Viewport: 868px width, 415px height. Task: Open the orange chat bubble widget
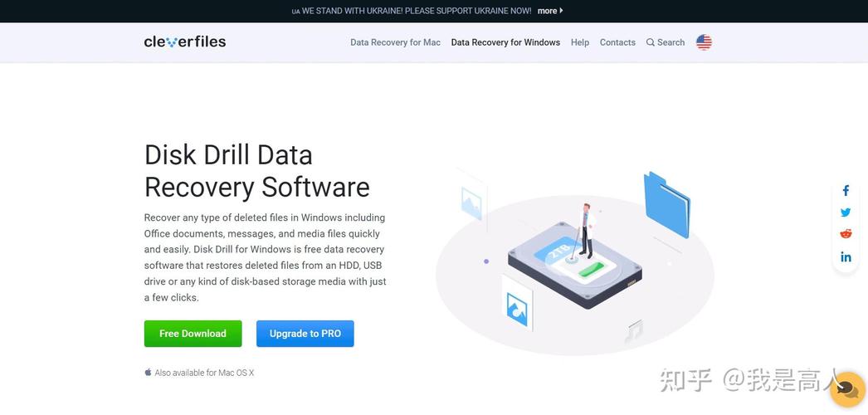[x=847, y=389]
